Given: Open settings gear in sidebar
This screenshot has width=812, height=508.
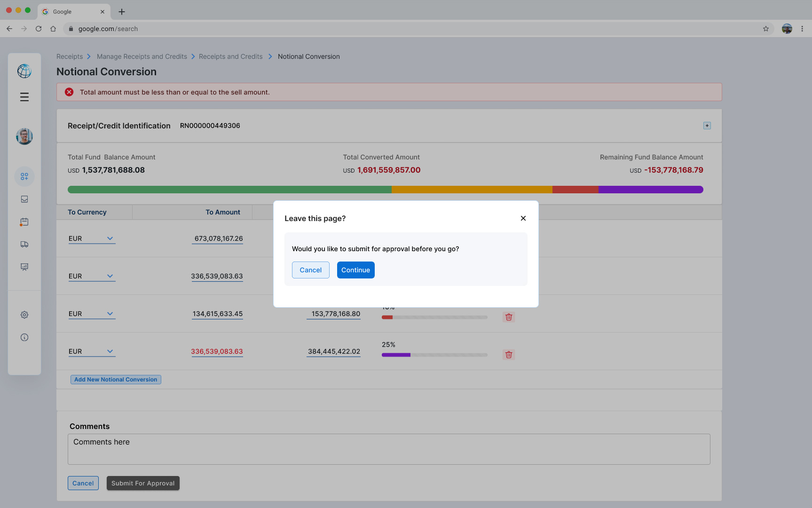Looking at the screenshot, I should 24,315.
